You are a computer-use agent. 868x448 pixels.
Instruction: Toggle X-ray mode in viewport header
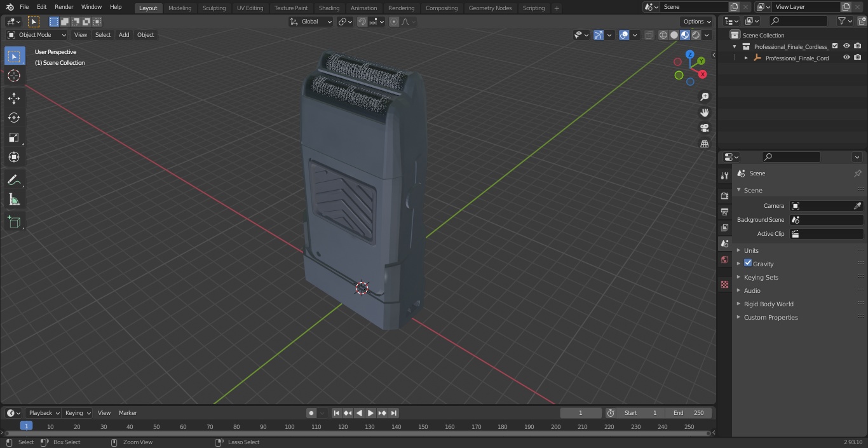click(x=649, y=35)
